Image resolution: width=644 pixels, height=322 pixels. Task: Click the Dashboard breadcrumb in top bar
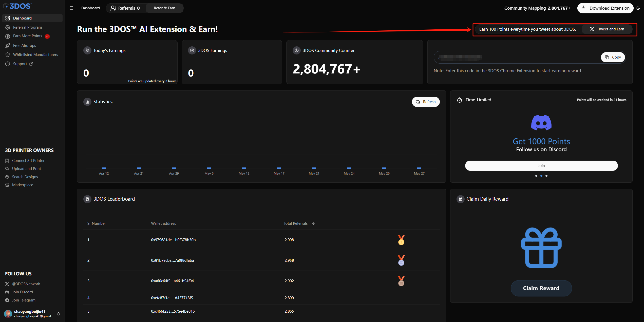(90, 8)
